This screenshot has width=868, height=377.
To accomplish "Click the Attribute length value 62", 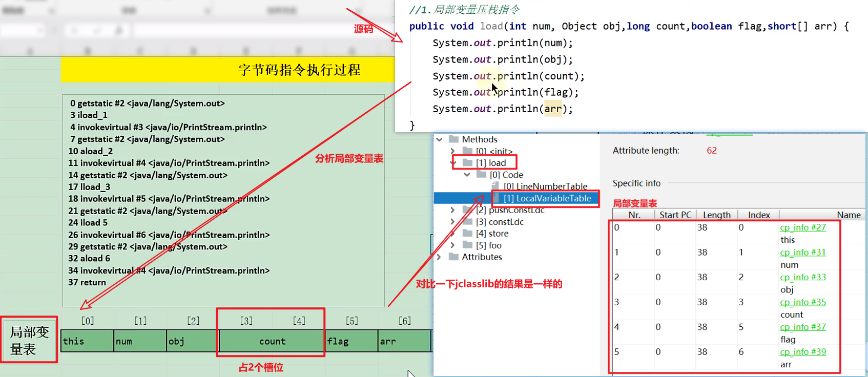I will point(712,151).
